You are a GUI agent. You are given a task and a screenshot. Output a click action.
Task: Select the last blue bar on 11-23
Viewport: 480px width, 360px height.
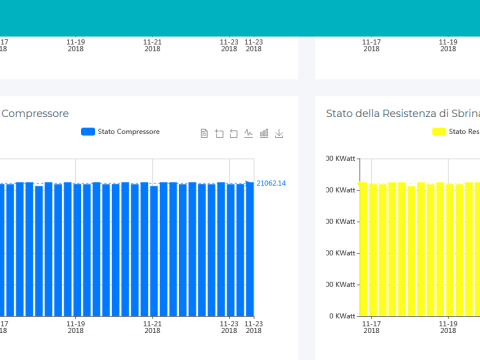(x=250, y=249)
